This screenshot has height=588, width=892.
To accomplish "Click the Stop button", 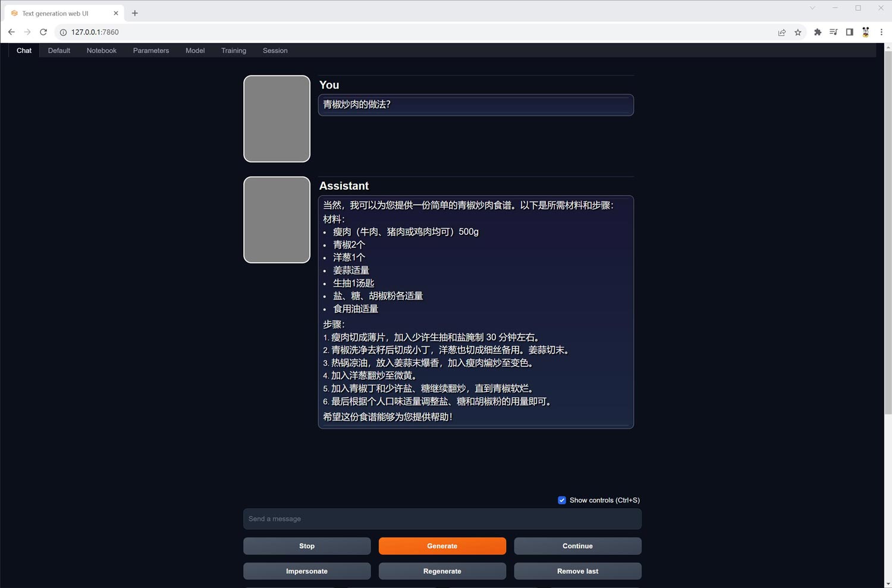I will [x=307, y=546].
